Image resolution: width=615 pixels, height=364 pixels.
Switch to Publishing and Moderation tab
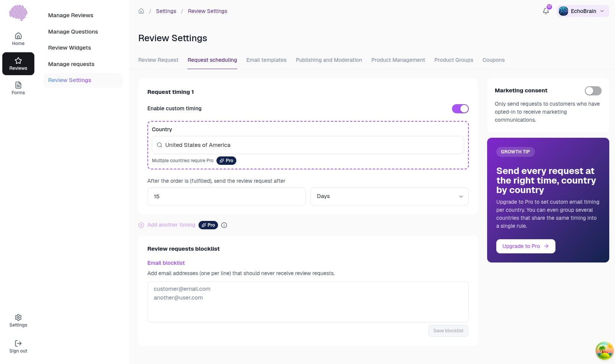pyautogui.click(x=329, y=60)
